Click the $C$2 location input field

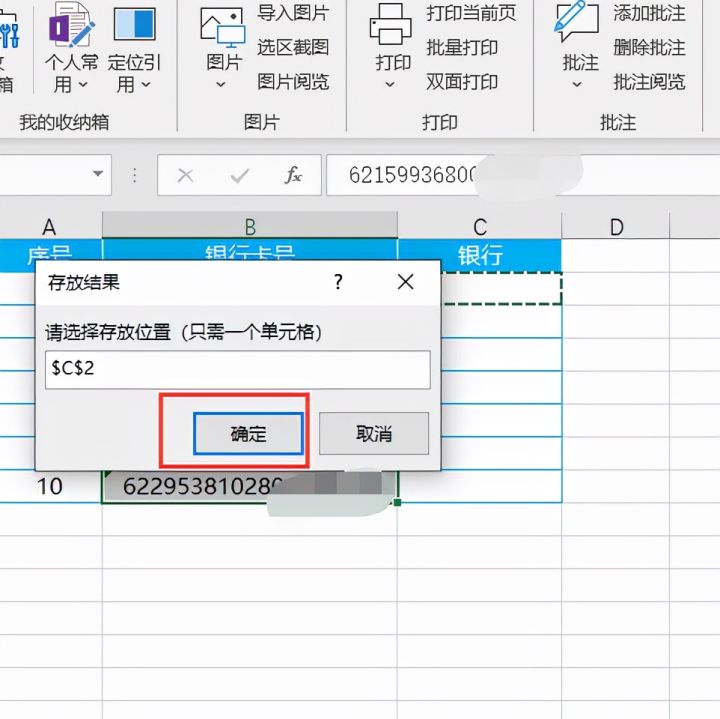(238, 370)
